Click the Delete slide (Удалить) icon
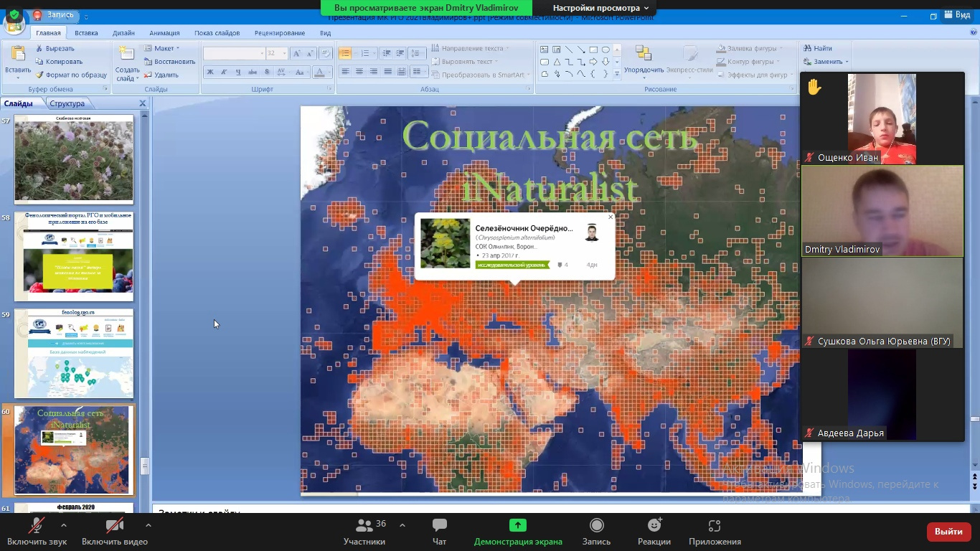 (147, 75)
